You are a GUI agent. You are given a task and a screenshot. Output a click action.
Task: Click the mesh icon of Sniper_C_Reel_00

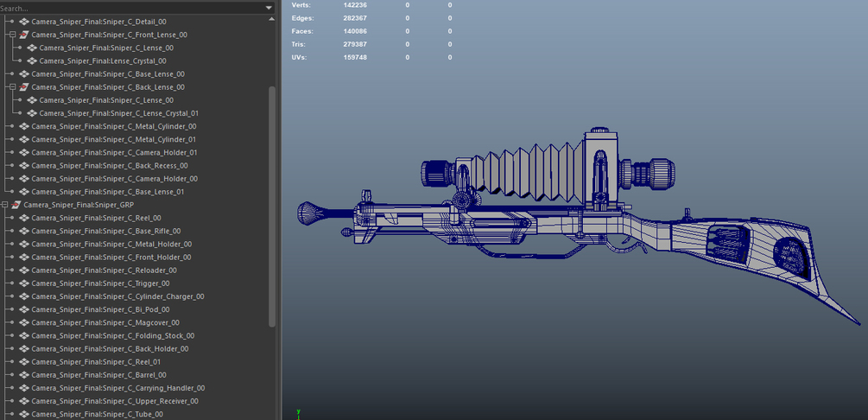click(x=24, y=218)
